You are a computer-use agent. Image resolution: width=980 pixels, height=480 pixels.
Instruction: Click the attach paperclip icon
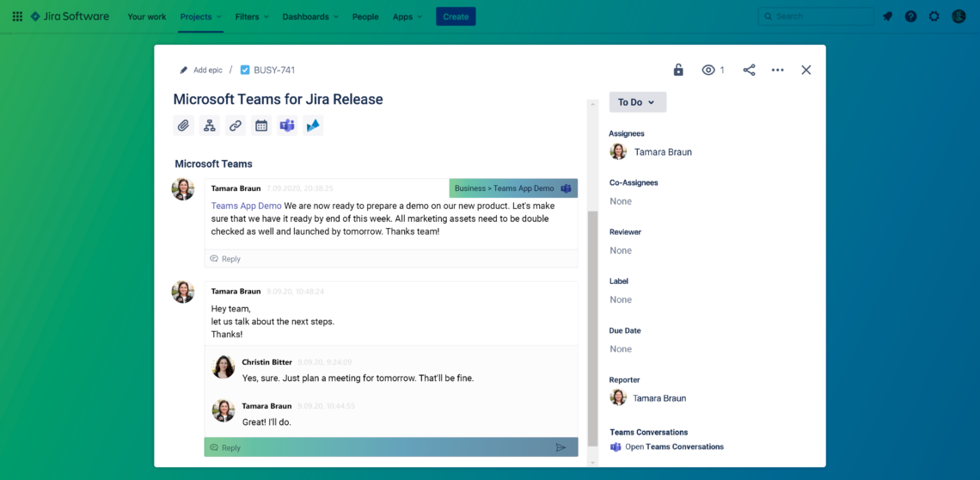point(183,126)
